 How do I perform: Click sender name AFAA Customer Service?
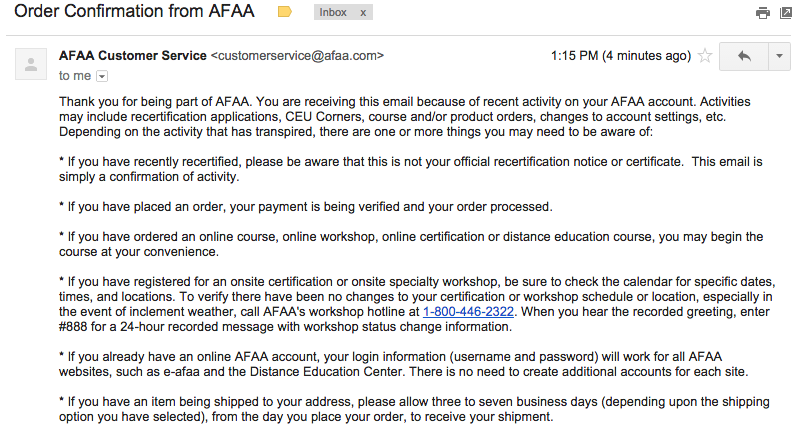[133, 56]
